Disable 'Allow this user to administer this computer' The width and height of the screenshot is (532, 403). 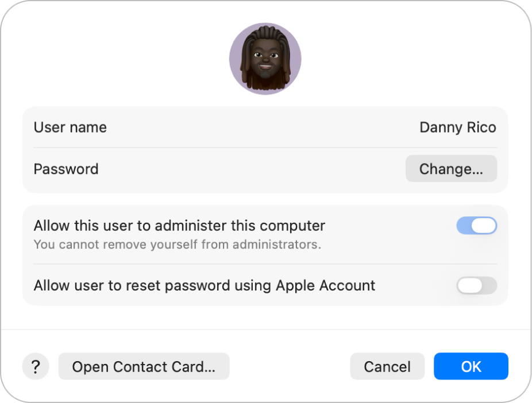point(477,225)
